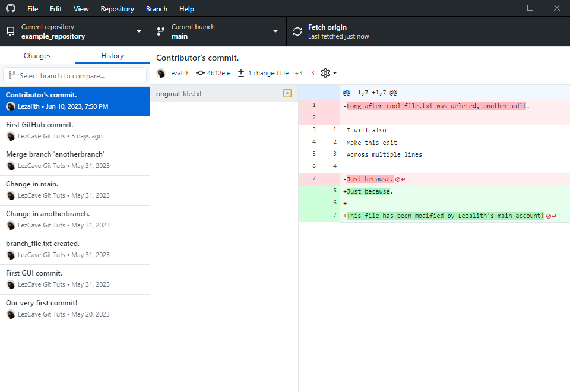
Task: Open dropdown caret next to the gear icon
Action: pyautogui.click(x=335, y=73)
